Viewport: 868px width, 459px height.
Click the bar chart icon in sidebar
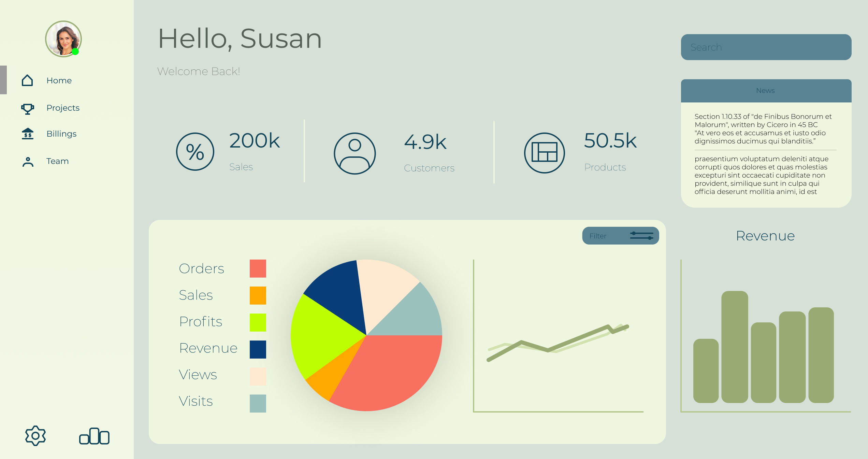(94, 436)
